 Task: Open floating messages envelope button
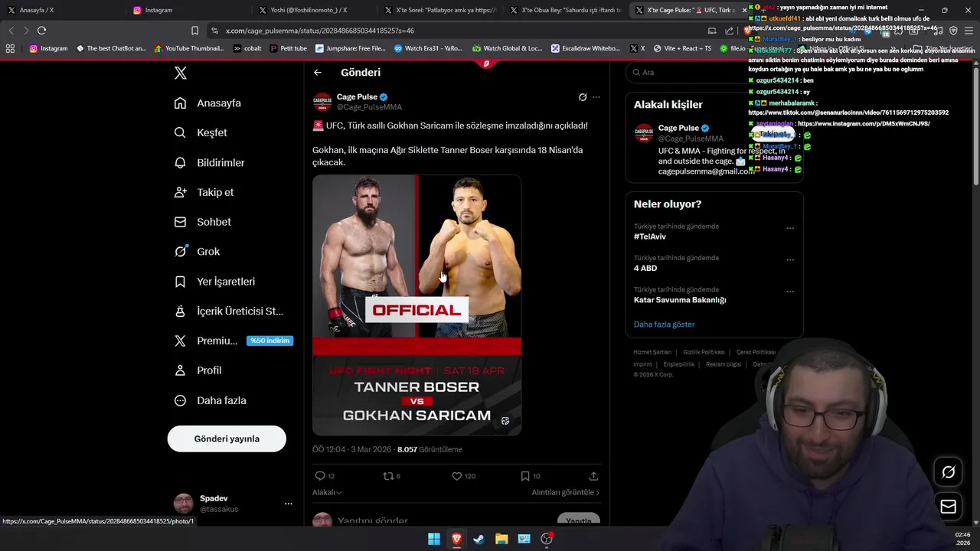948,507
